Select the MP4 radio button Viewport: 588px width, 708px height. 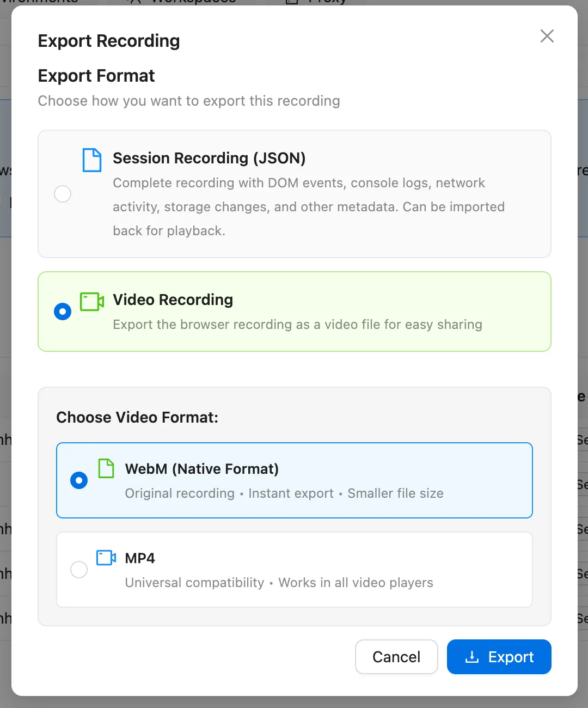point(79,569)
